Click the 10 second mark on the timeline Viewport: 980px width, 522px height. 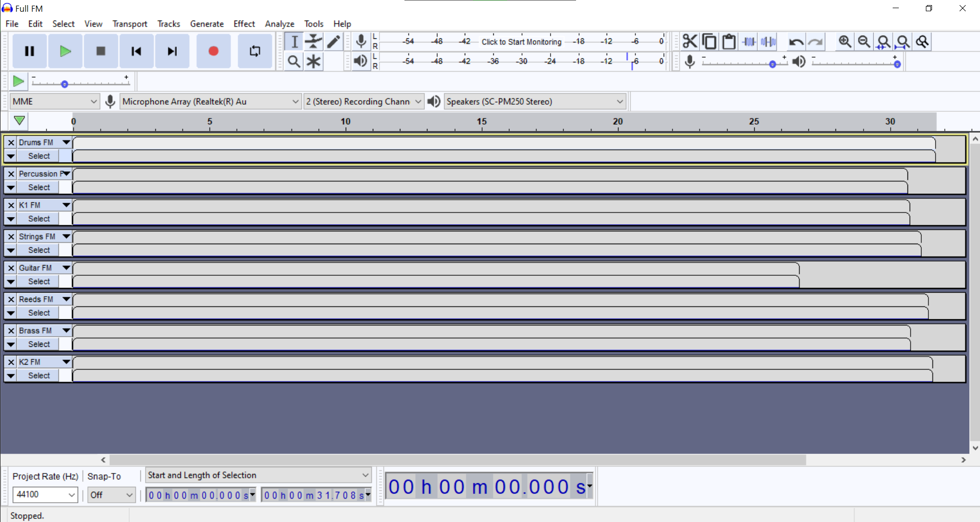(x=346, y=122)
